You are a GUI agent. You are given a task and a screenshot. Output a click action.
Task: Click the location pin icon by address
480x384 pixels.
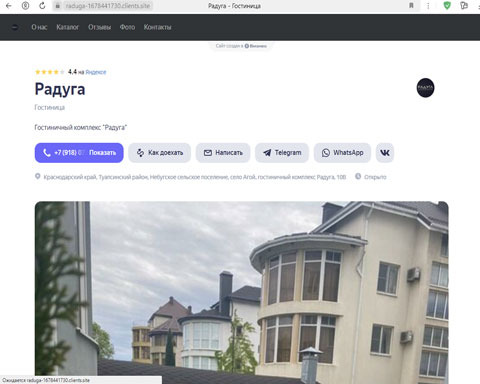coord(38,176)
